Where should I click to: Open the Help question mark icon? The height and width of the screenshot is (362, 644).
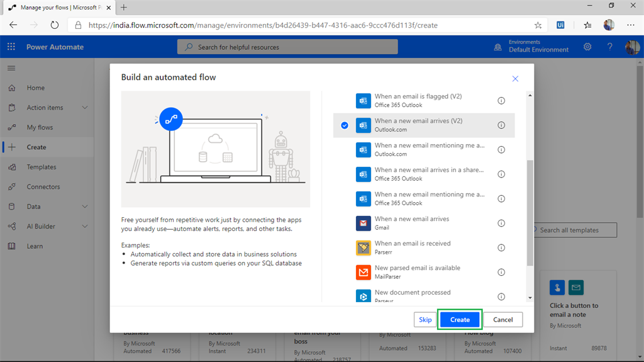tap(609, 47)
